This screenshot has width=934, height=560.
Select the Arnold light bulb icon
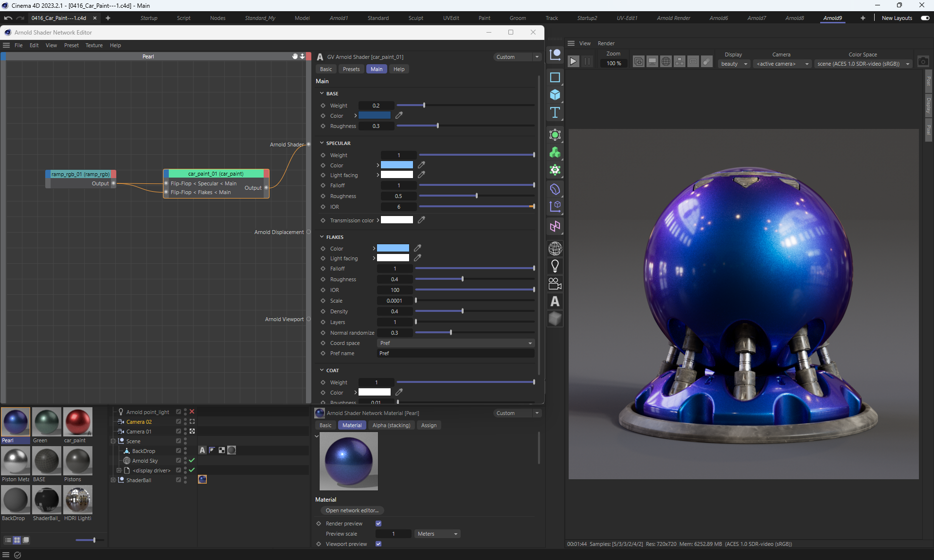(555, 266)
